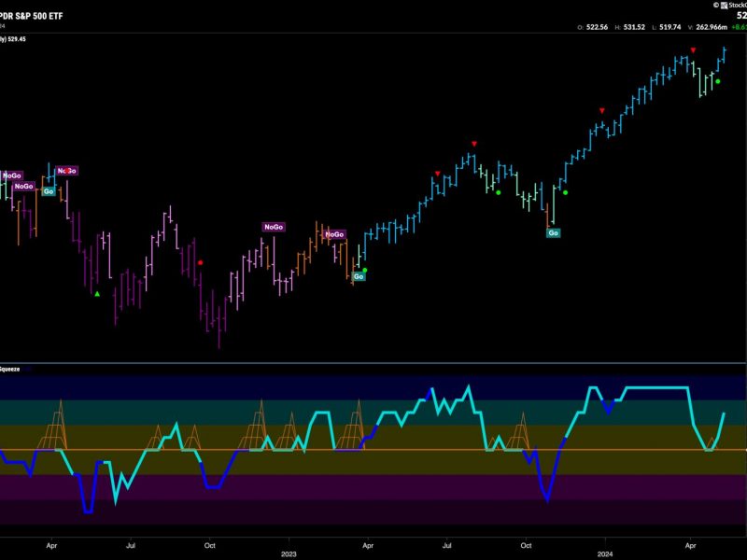Click the Oct axis label just before 2024
This screenshot has height=560, width=747.
[526, 545]
